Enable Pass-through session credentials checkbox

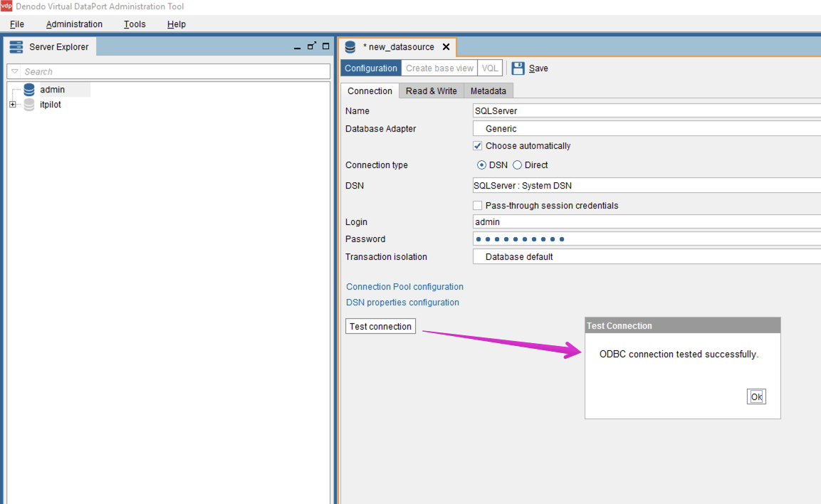478,205
